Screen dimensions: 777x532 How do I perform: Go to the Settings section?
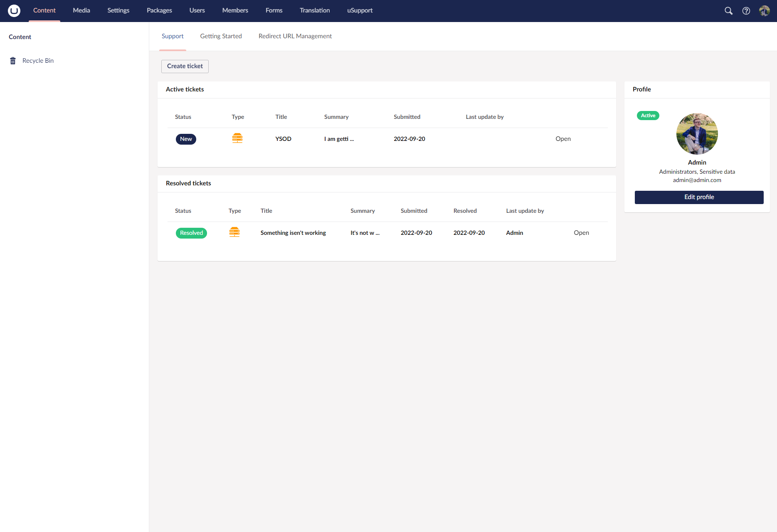[118, 11]
